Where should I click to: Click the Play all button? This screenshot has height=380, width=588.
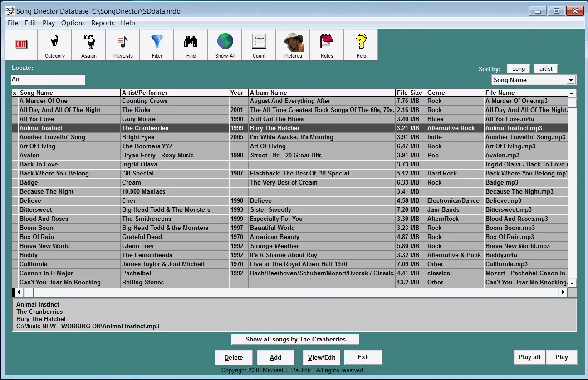point(529,357)
